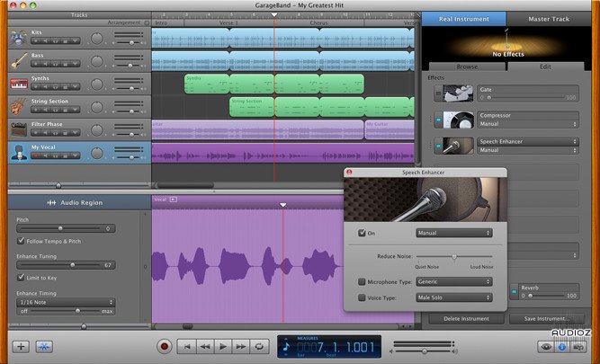Screen dimensions: 600x364
Task: Open the Speech Enhancer effect selector dropdown
Action: tap(528, 141)
